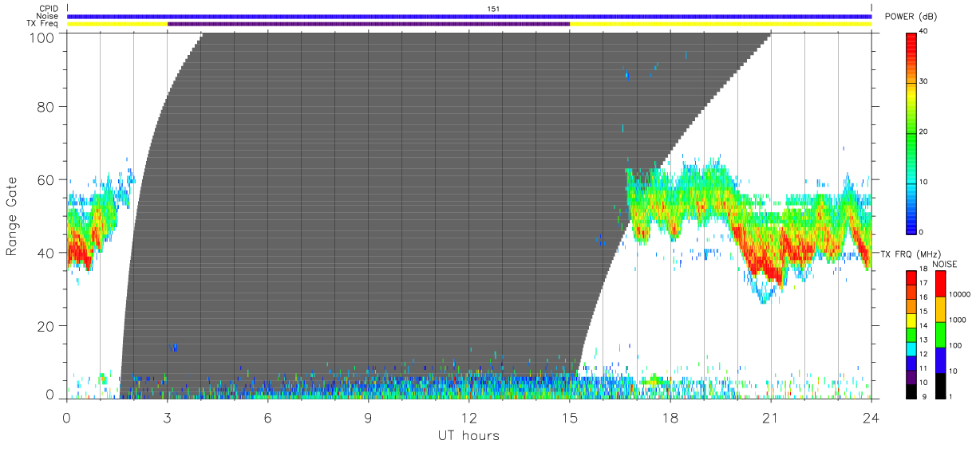
Task: Click the 10 value on POWER scale
Action: coord(923,182)
